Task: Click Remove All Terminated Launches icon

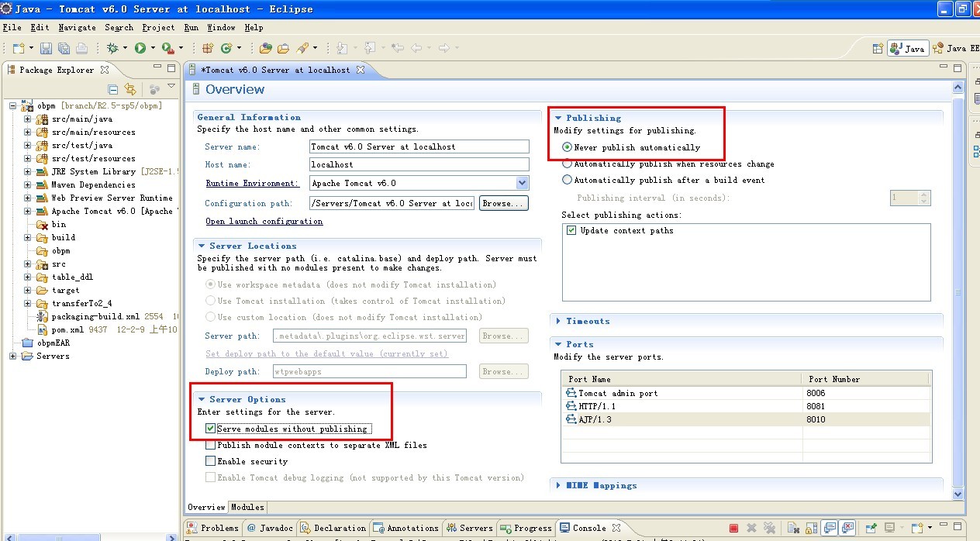Action: pyautogui.click(x=769, y=528)
